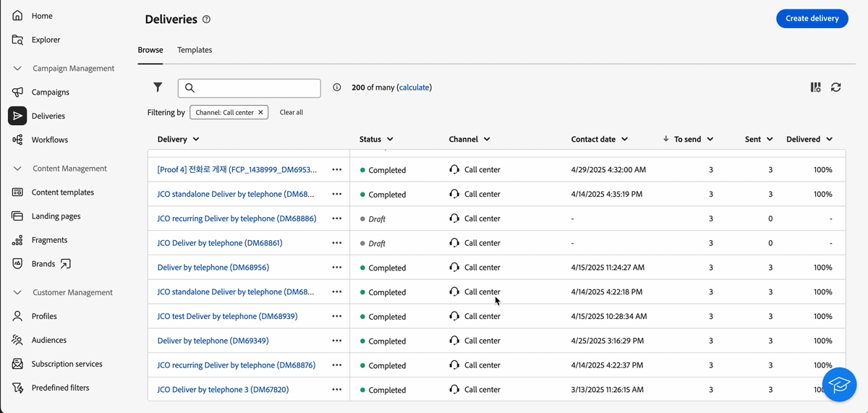
Task: Refresh the deliveries list
Action: (x=835, y=88)
